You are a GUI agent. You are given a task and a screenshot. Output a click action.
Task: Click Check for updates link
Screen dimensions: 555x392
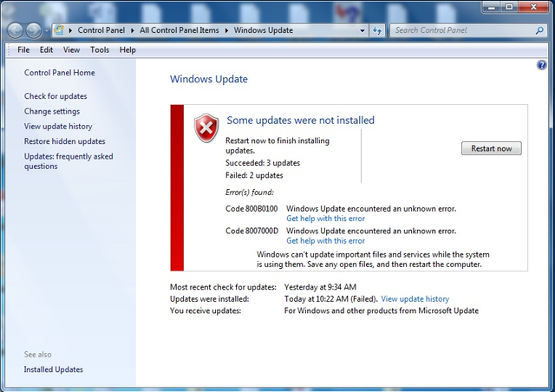point(55,96)
